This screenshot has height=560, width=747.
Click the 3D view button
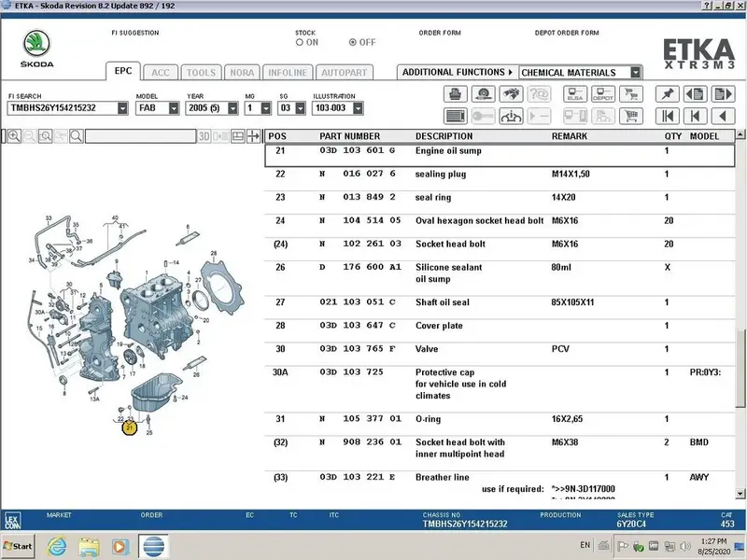tap(204, 136)
